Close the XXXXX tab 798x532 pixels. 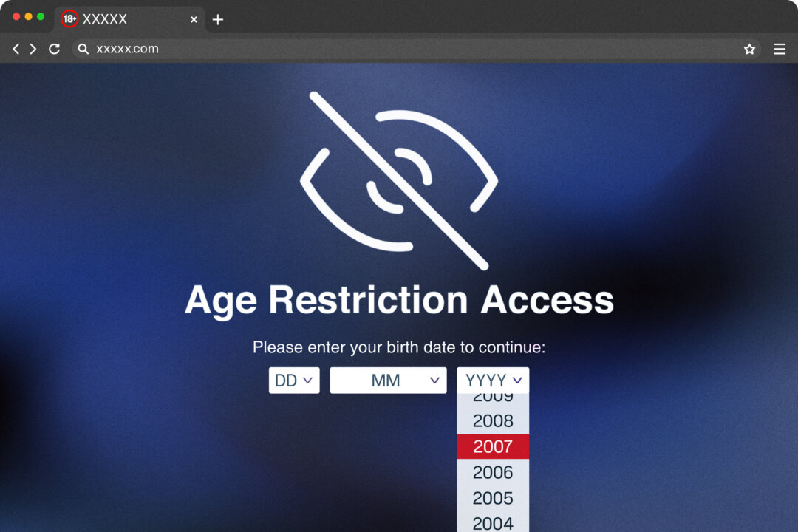(194, 19)
